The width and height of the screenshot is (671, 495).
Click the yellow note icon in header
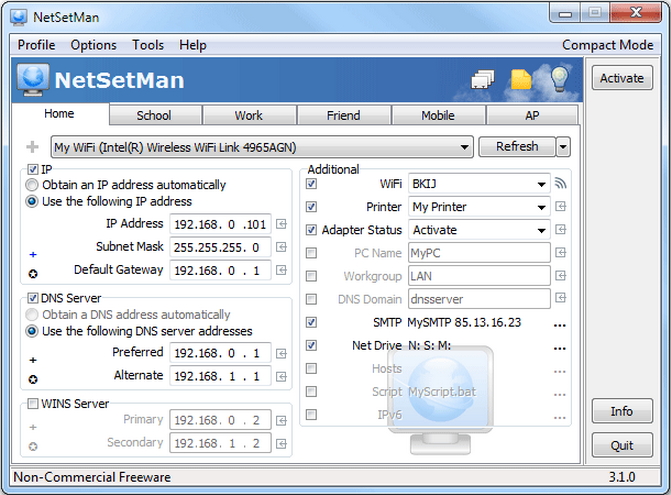520,80
